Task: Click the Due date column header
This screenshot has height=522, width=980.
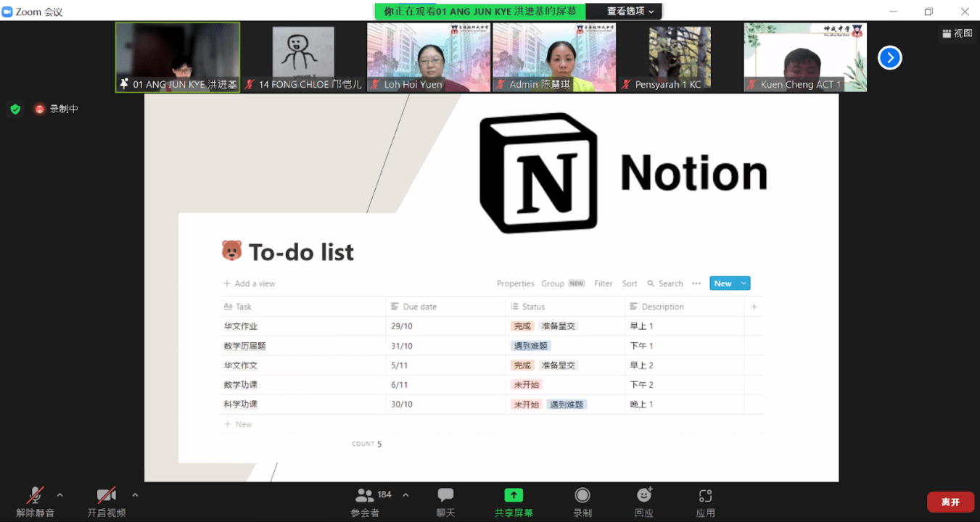Action: 445,307
